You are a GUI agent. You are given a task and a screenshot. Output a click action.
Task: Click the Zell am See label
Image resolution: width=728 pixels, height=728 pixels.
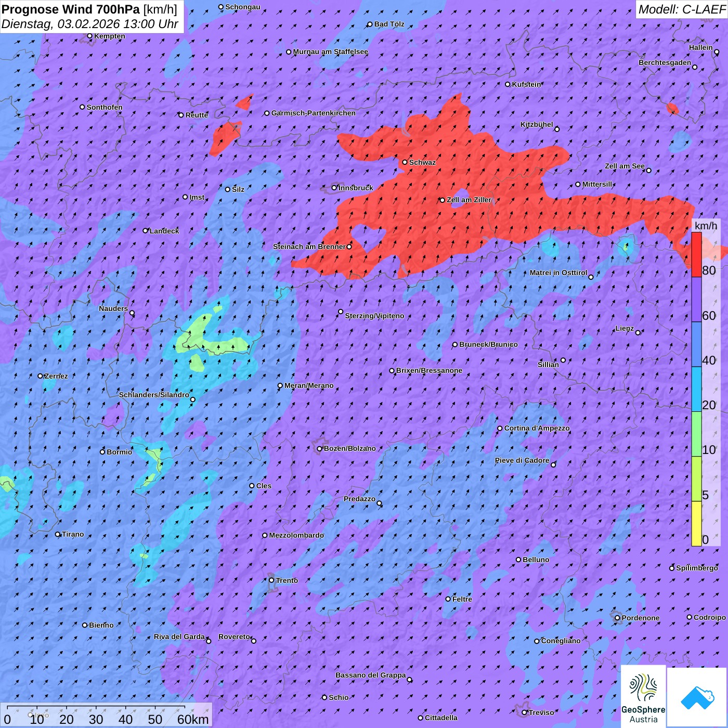tap(625, 166)
